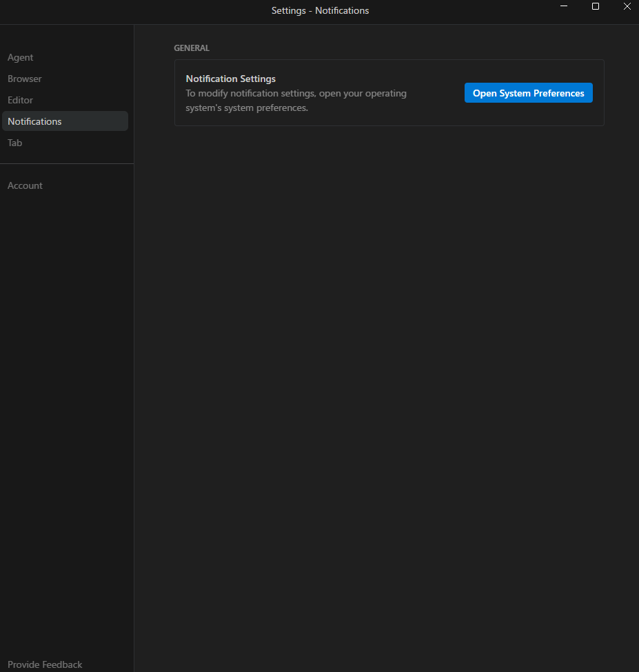Click the 'system's system preferences' description line
Image resolution: width=639 pixels, height=672 pixels.
[247, 108]
